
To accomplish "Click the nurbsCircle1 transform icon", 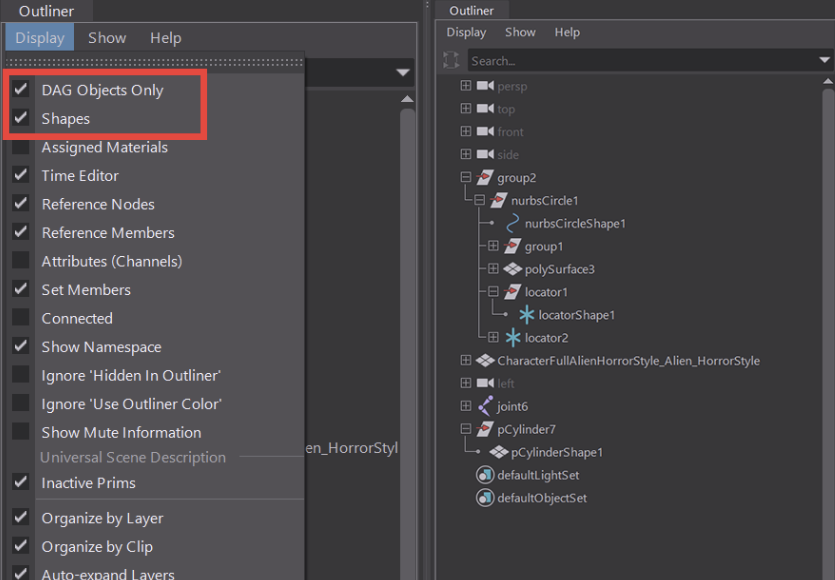I will tap(498, 200).
